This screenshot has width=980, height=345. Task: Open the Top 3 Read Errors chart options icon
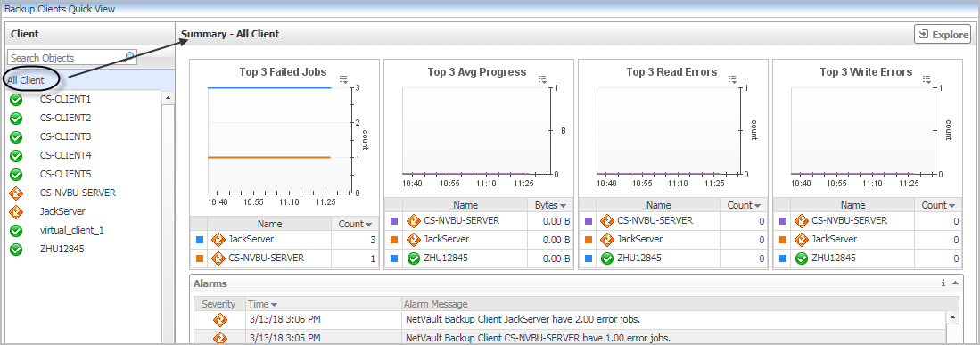733,79
